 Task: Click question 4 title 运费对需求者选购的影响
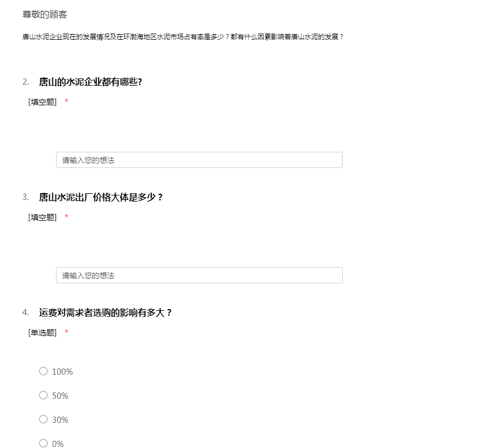[105, 312]
